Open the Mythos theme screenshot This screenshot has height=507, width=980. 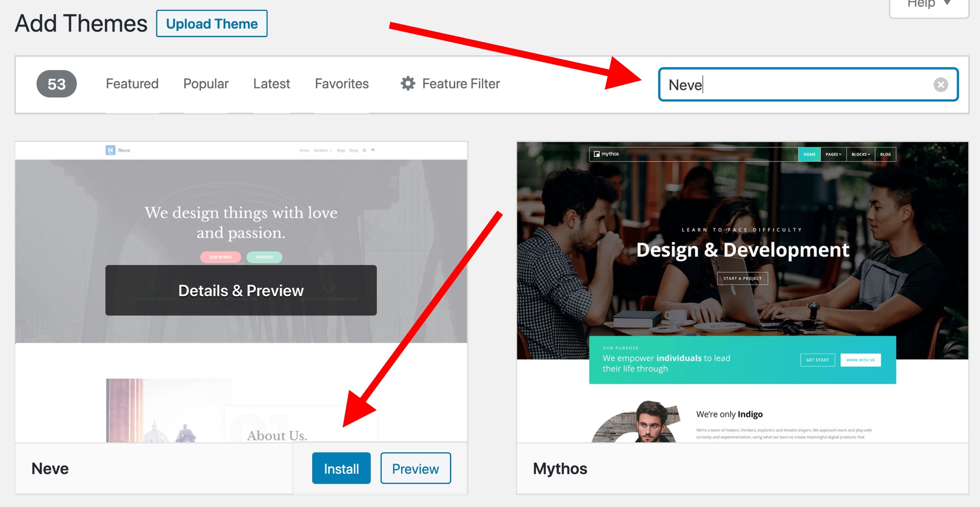pos(742,292)
